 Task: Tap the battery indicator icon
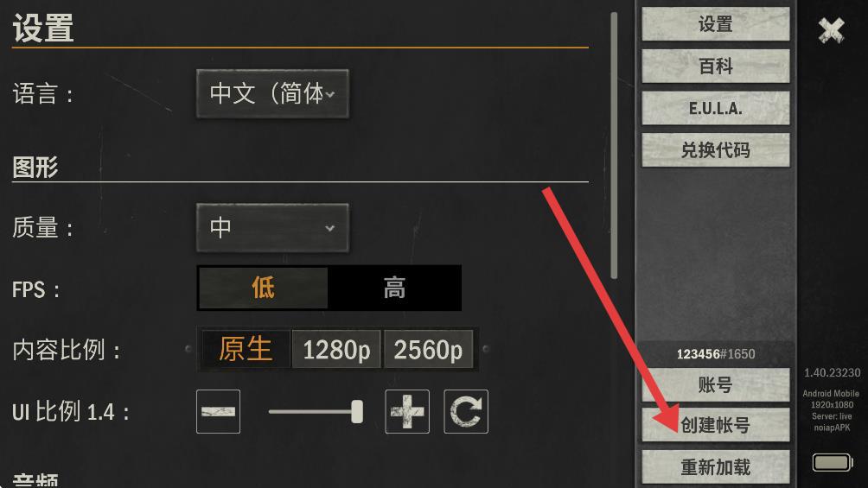(x=832, y=463)
